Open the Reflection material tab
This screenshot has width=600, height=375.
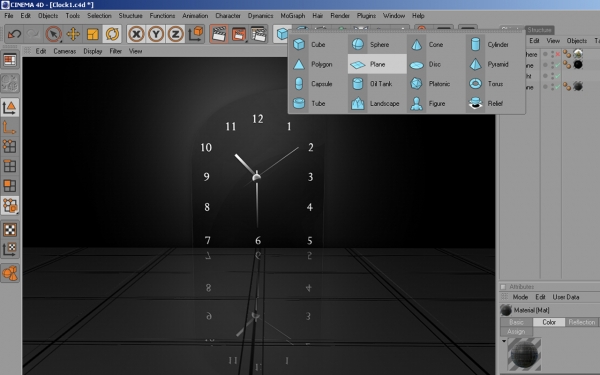tap(582, 322)
